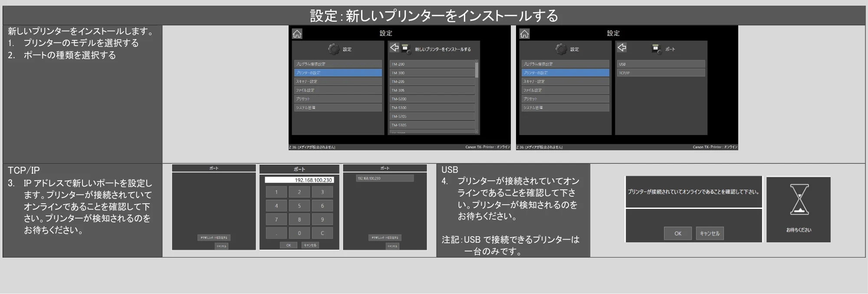Confirm IP with OK below the keypad

click(289, 245)
